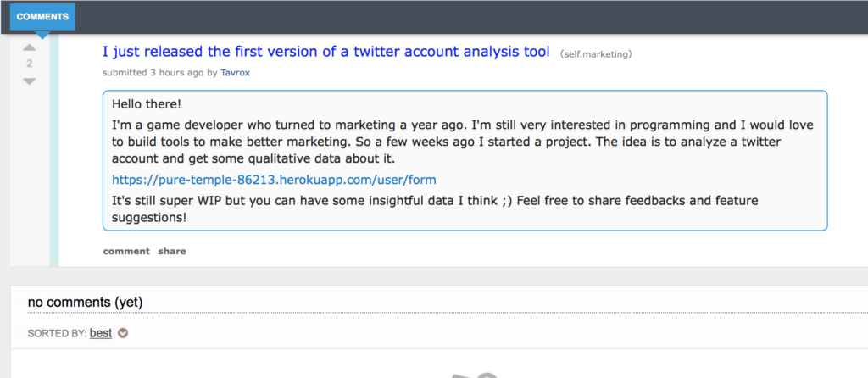
Task: Open the sort order dropdown labeled best
Action: tap(101, 333)
